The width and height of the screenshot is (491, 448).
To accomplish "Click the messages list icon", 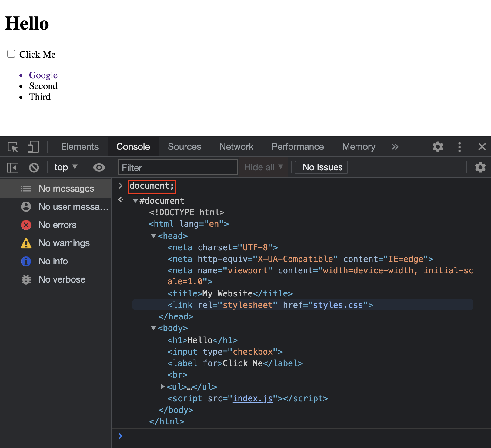I will click(26, 189).
